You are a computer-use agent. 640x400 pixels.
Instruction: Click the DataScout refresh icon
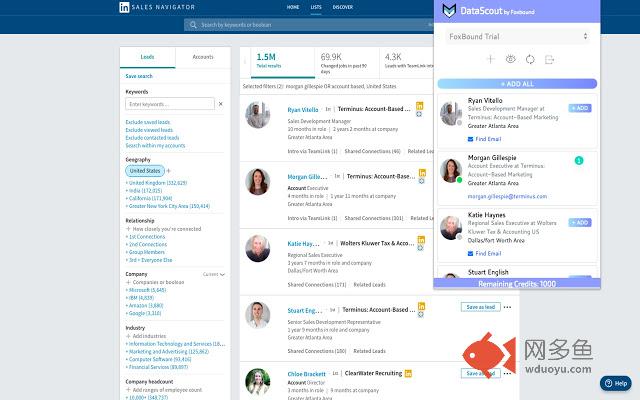[531, 60]
